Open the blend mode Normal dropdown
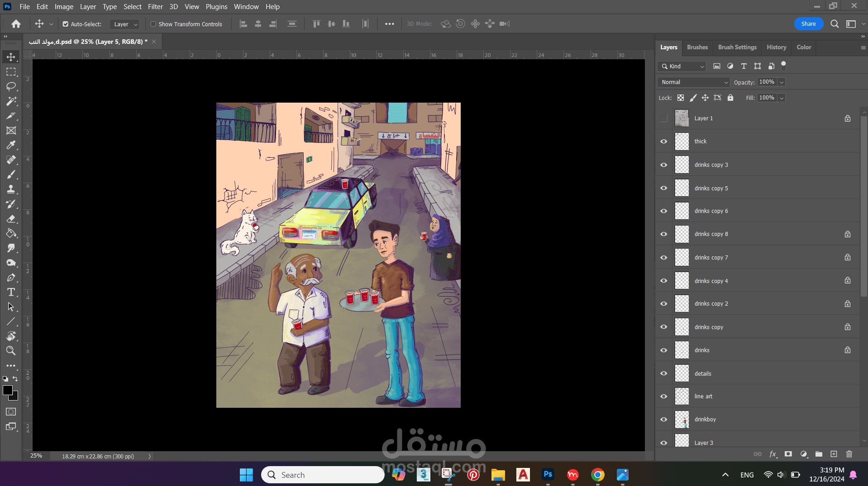 click(x=693, y=82)
